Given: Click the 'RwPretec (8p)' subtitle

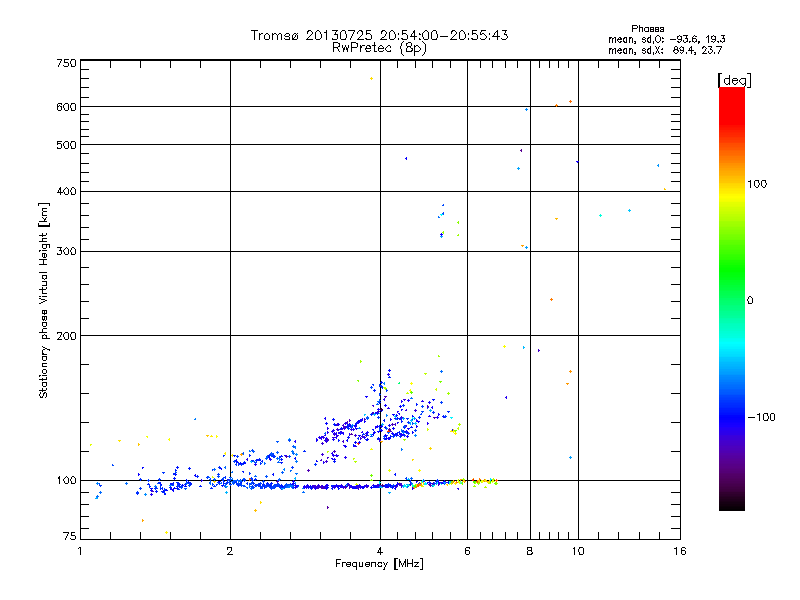Looking at the screenshot, I should 379,48.
